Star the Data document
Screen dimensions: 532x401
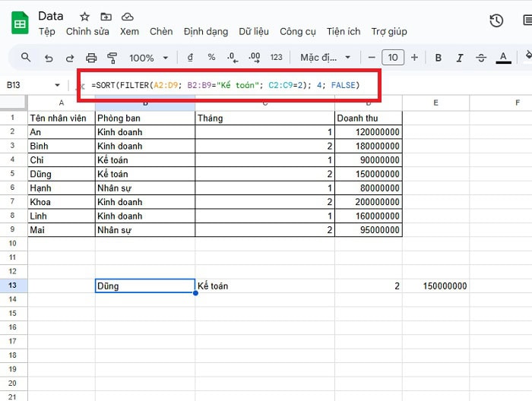pos(84,16)
